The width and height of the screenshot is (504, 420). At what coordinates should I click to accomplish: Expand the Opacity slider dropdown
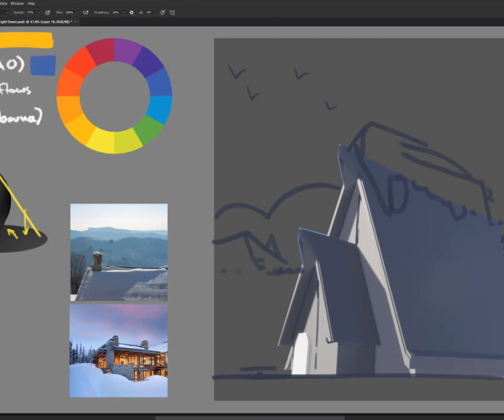click(x=39, y=13)
